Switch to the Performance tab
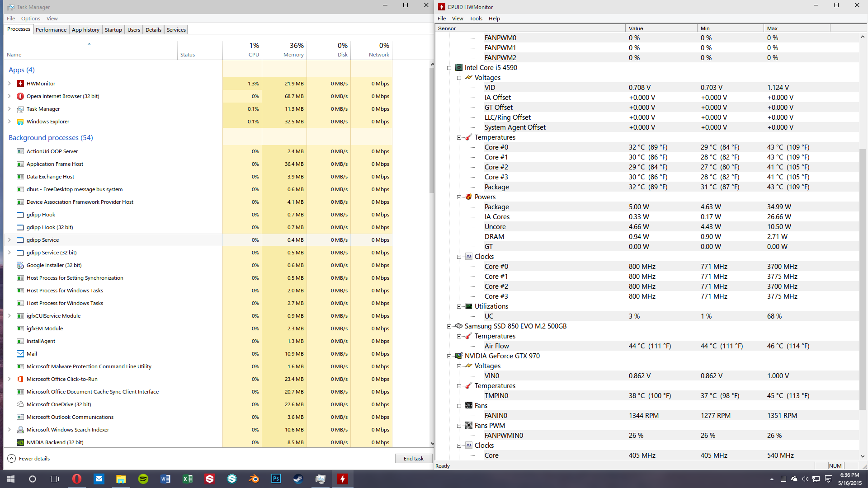Screen dimensions: 868x488 (x=51, y=30)
